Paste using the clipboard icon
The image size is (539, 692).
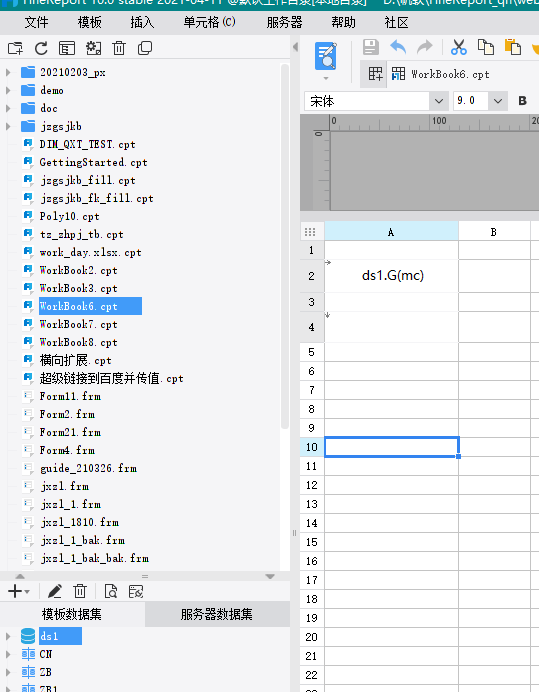513,47
